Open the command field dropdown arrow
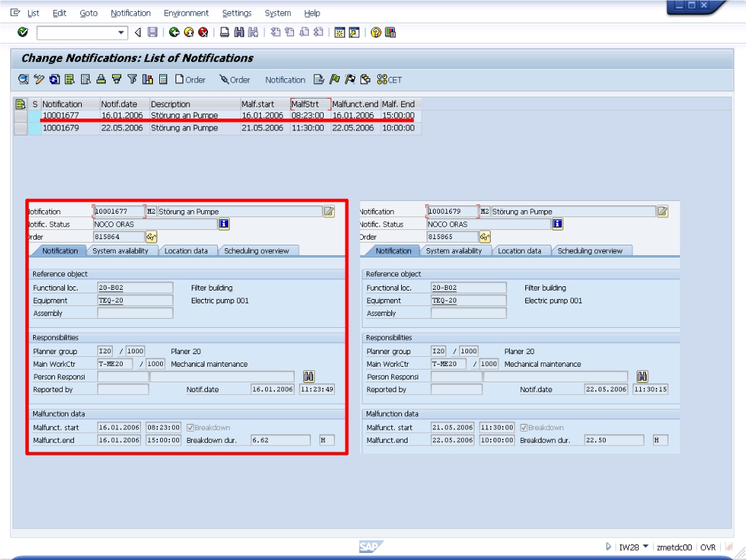The height and width of the screenshot is (560, 746). tap(121, 30)
